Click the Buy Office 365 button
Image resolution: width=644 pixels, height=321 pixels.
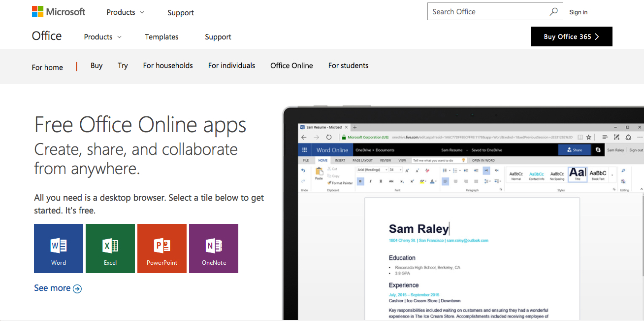tap(572, 36)
